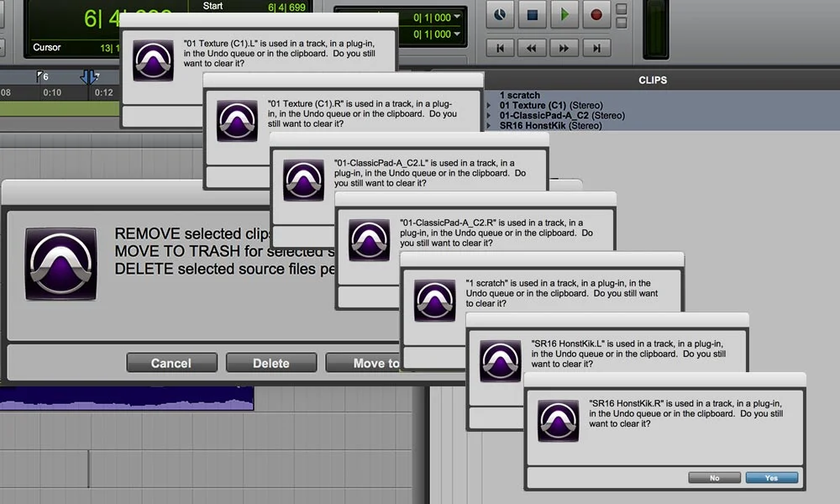This screenshot has height=504, width=840.
Task: Click DELETE selected source files text line
Action: pos(224,269)
